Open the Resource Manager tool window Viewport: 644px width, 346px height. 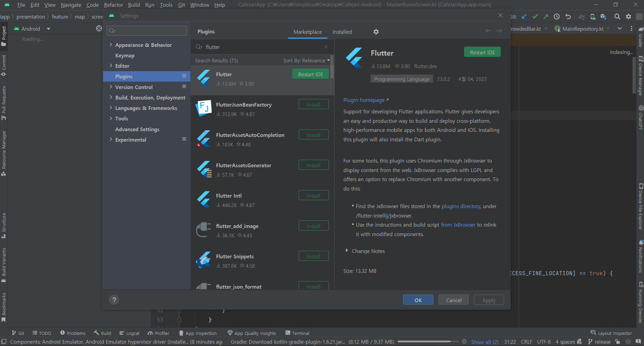4,153
